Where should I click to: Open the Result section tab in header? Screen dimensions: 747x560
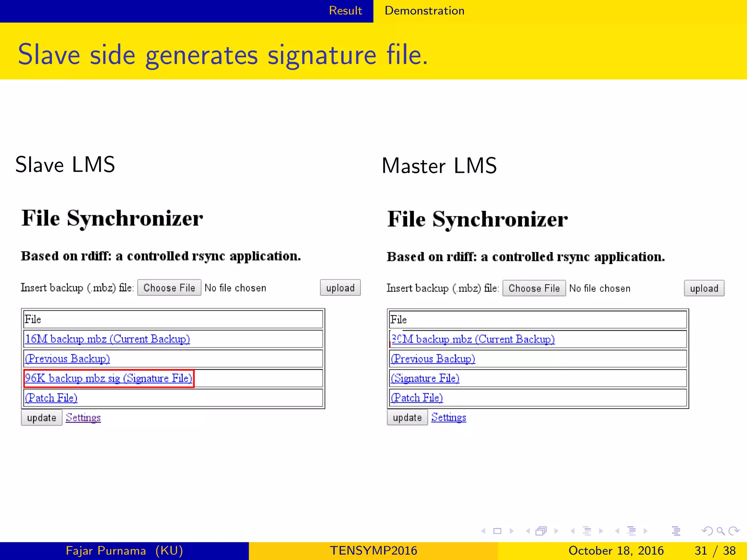tap(345, 11)
